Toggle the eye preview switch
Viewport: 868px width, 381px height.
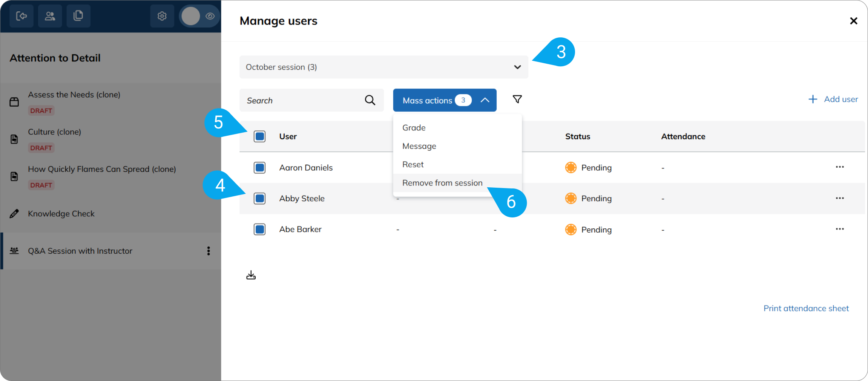pyautogui.click(x=199, y=16)
